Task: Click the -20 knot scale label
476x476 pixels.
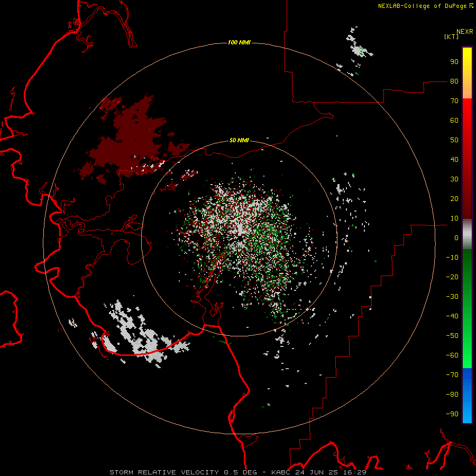Action: coord(452,277)
